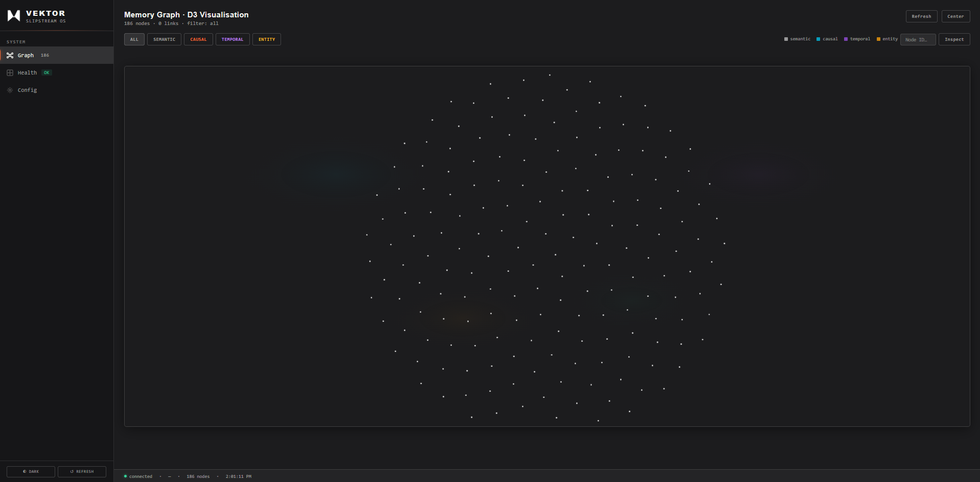The height and width of the screenshot is (482, 980).
Task: Click the Inspect button
Action: click(x=954, y=39)
